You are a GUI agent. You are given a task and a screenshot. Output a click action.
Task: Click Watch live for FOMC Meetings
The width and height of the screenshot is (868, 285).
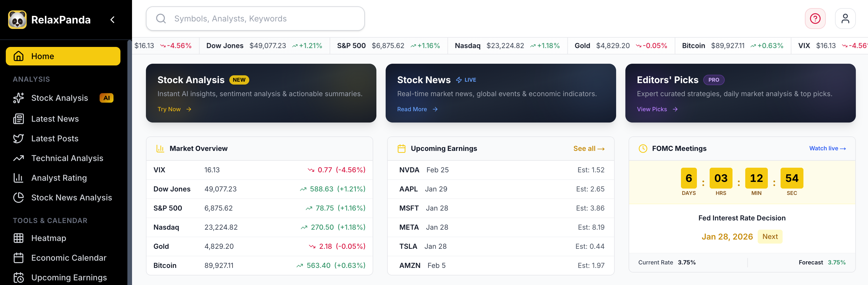point(827,148)
